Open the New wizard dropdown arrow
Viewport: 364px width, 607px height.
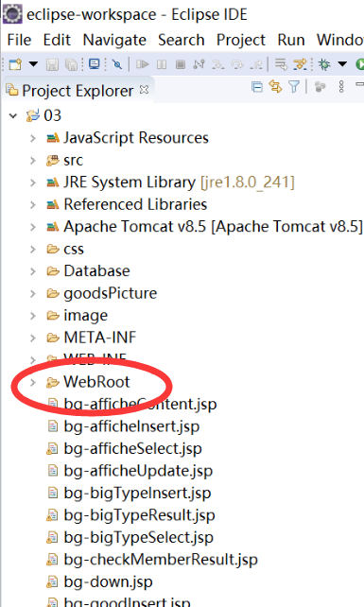(x=33, y=64)
